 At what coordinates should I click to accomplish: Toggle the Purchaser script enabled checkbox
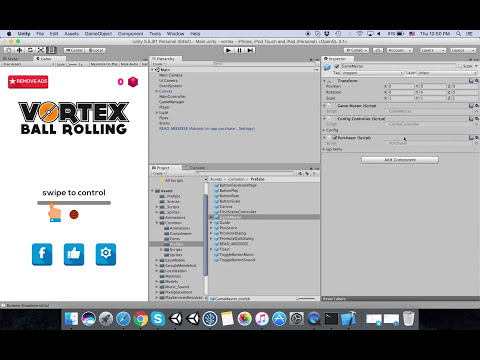pos(335,138)
